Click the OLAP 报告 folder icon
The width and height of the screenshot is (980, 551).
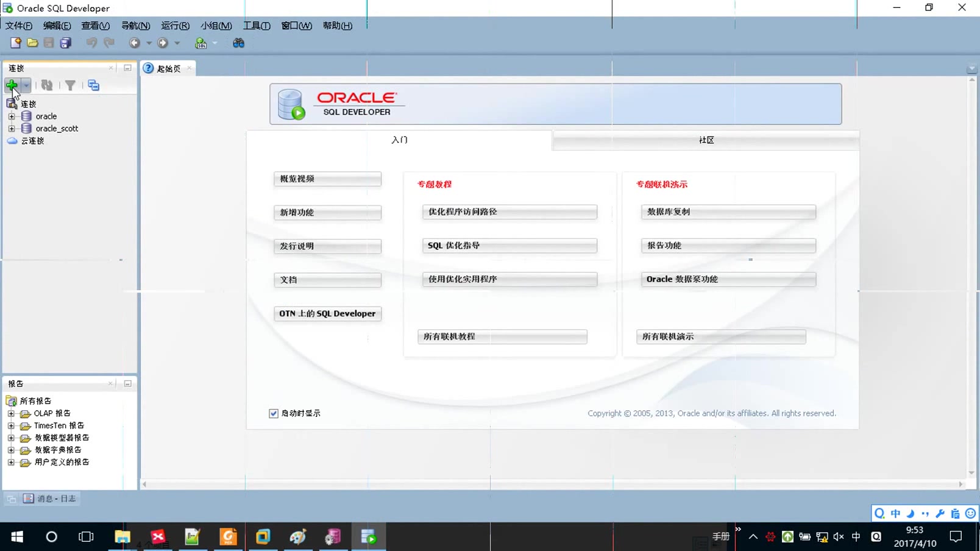25,413
